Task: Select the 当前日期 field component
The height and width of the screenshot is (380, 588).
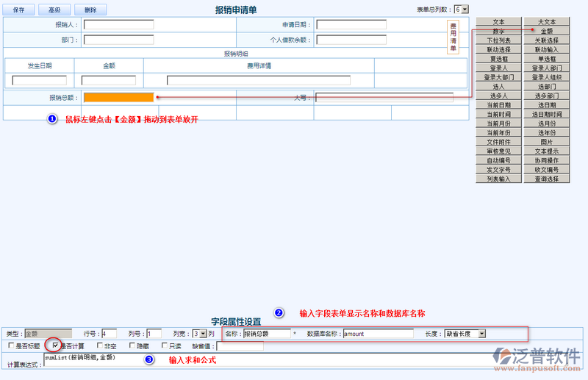Action: tap(498, 105)
